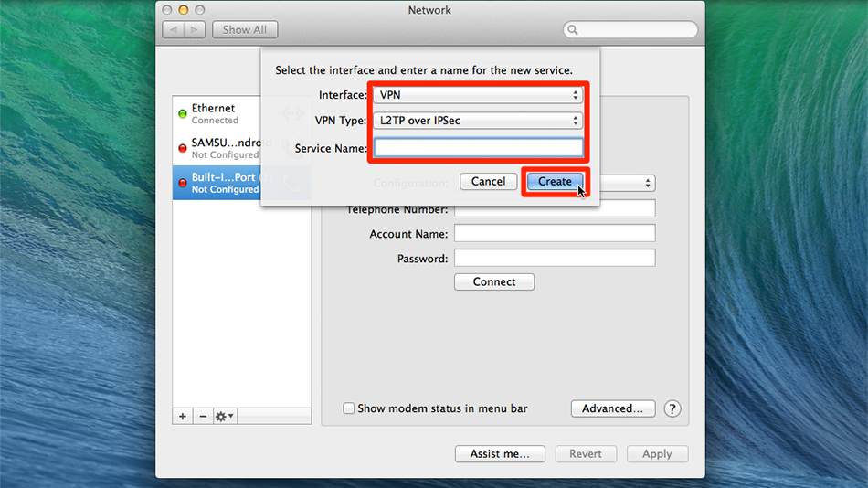Click the green Ethernet status dot

point(182,114)
